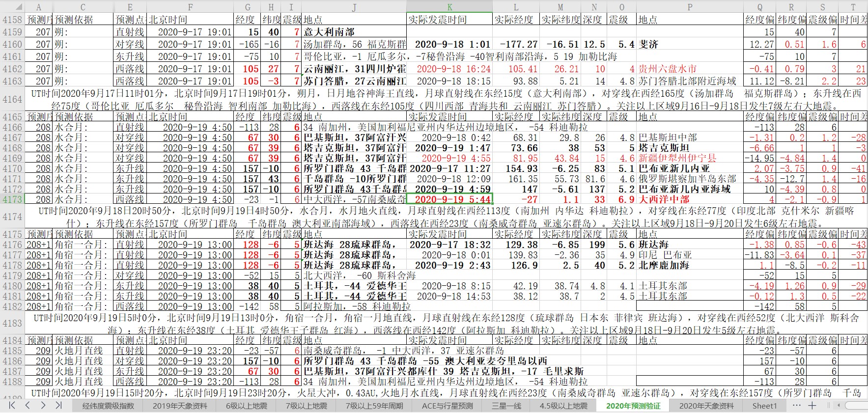The image size is (868, 413).
Task: Click the cell 北摩鹿加海
Action: point(690,265)
